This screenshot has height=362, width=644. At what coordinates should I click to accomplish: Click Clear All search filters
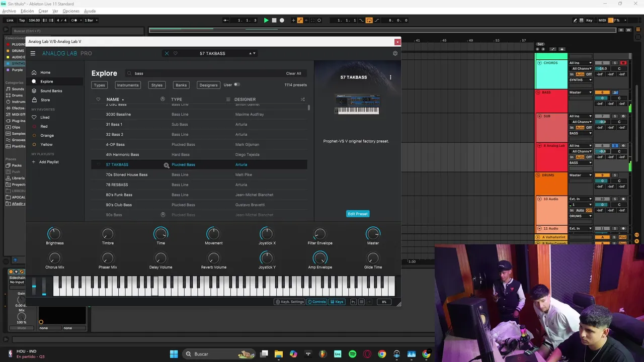pos(294,73)
